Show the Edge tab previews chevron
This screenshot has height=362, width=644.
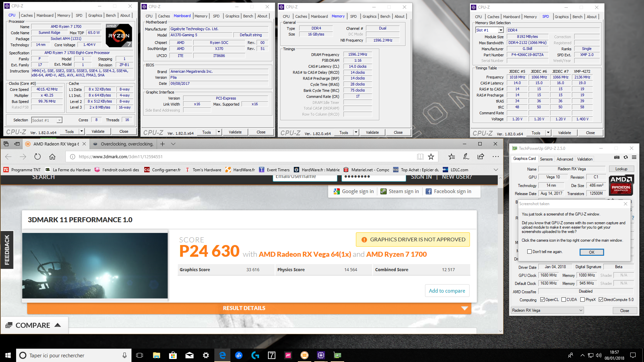coord(173,144)
